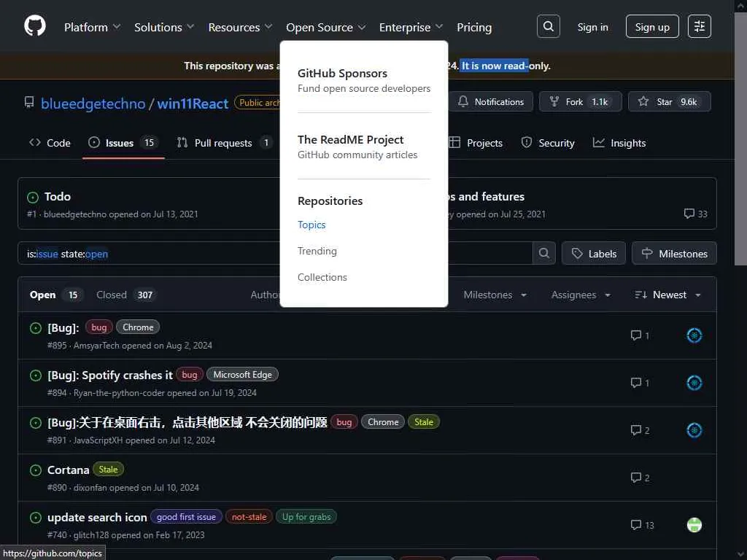This screenshot has height=560, width=747.
Task: Open the Assignees filter dropdown
Action: (x=581, y=295)
